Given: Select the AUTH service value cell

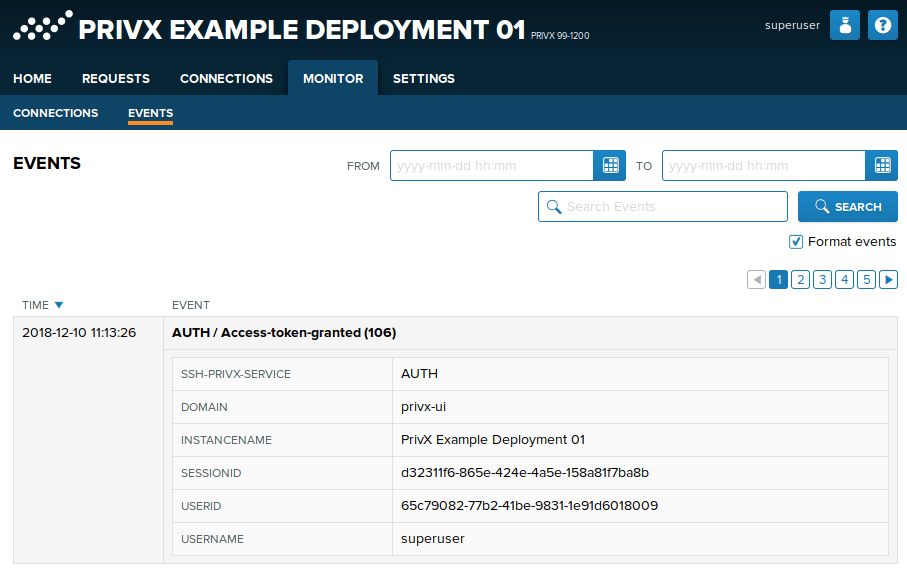Looking at the screenshot, I should (640, 374).
